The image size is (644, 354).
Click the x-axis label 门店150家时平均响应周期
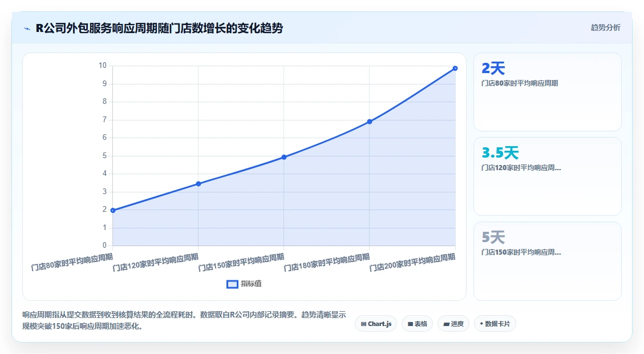241,263
